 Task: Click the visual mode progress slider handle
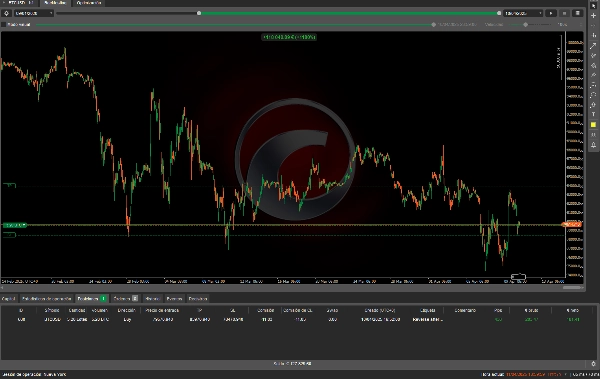tap(434, 25)
